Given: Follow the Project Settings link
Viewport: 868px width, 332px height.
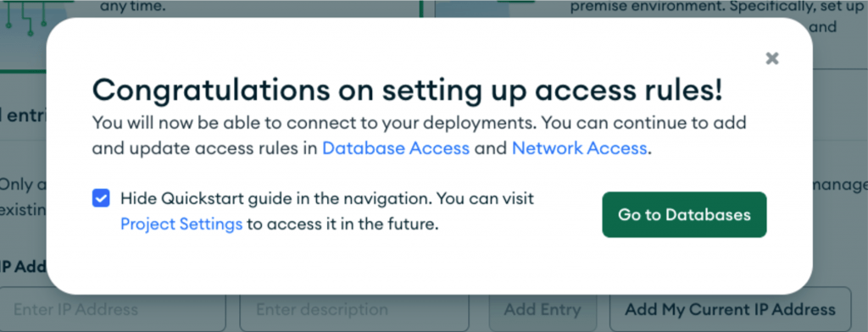Looking at the screenshot, I should [181, 224].
